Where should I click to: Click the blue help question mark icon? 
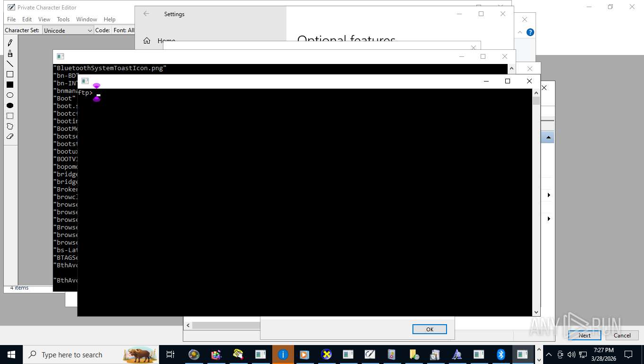pyautogui.click(x=530, y=32)
